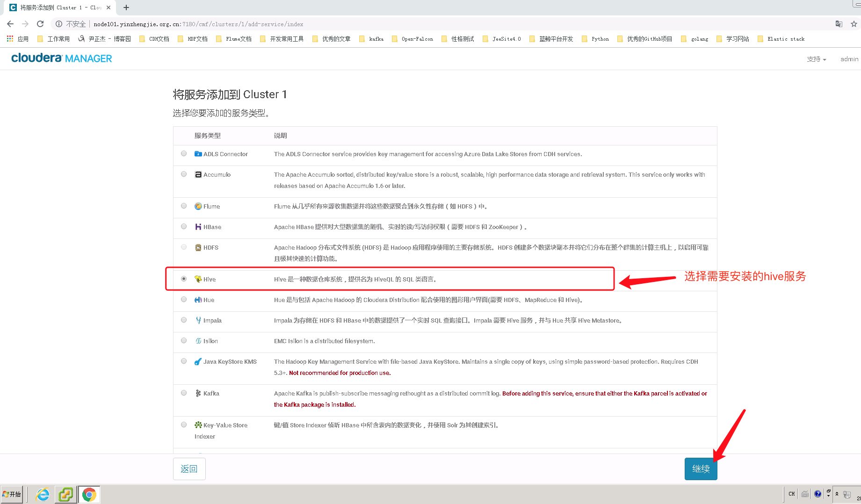Open the Python bookmark folder
The height and width of the screenshot is (504, 861).
point(599,38)
